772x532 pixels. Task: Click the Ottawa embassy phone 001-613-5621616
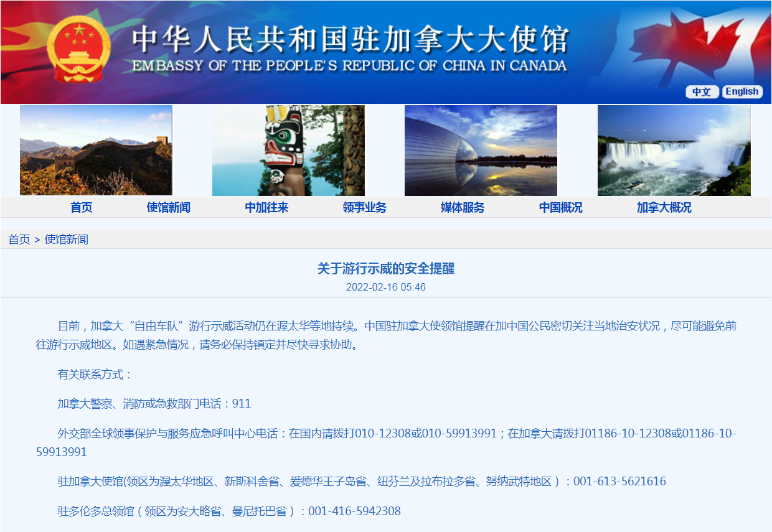tap(619, 482)
